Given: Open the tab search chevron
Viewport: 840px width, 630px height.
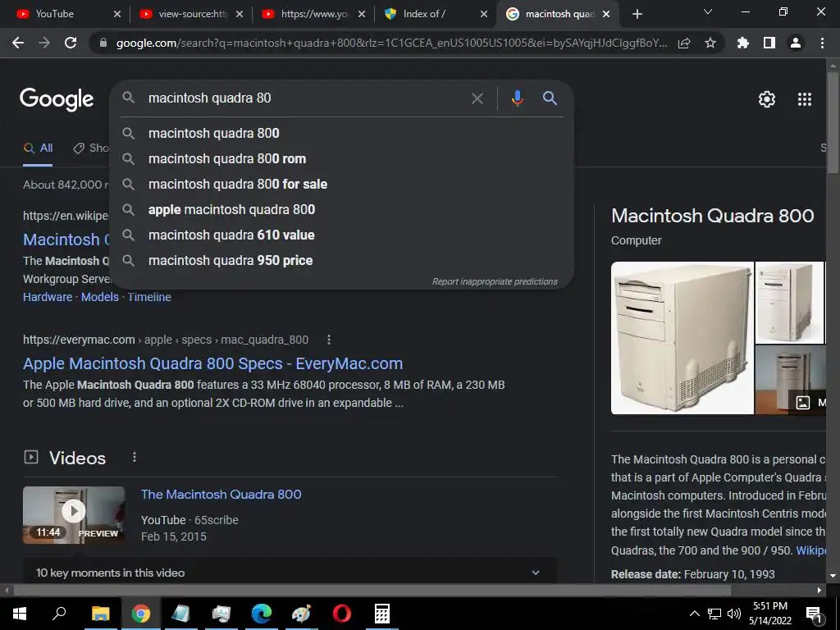Looking at the screenshot, I should 708,11.
